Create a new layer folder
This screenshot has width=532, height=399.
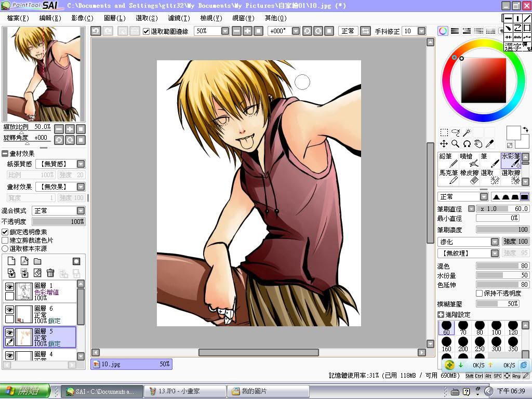point(37,261)
